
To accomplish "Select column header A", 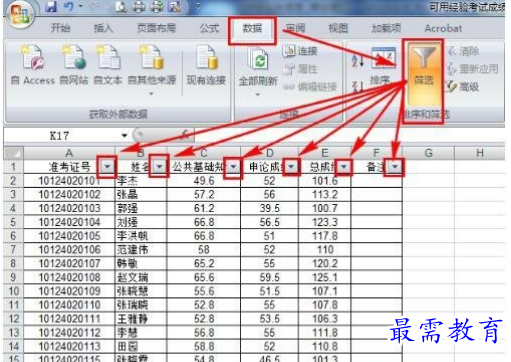I will 69,153.
